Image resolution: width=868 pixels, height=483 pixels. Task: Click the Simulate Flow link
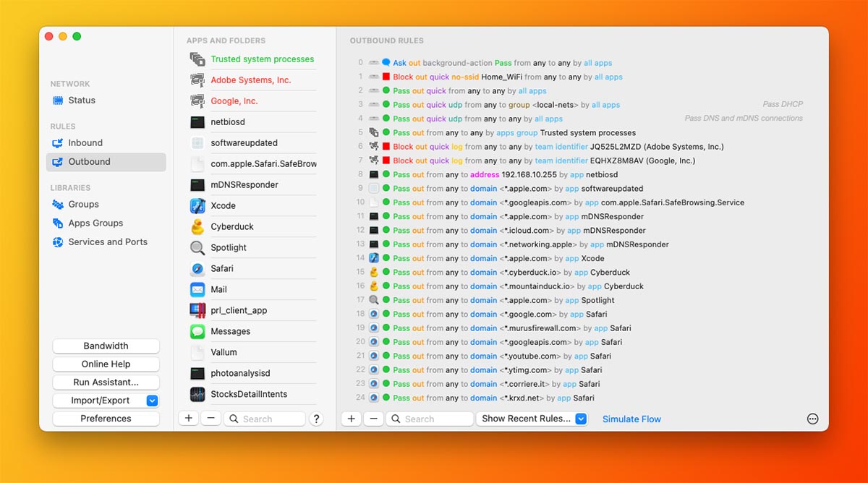tap(631, 419)
